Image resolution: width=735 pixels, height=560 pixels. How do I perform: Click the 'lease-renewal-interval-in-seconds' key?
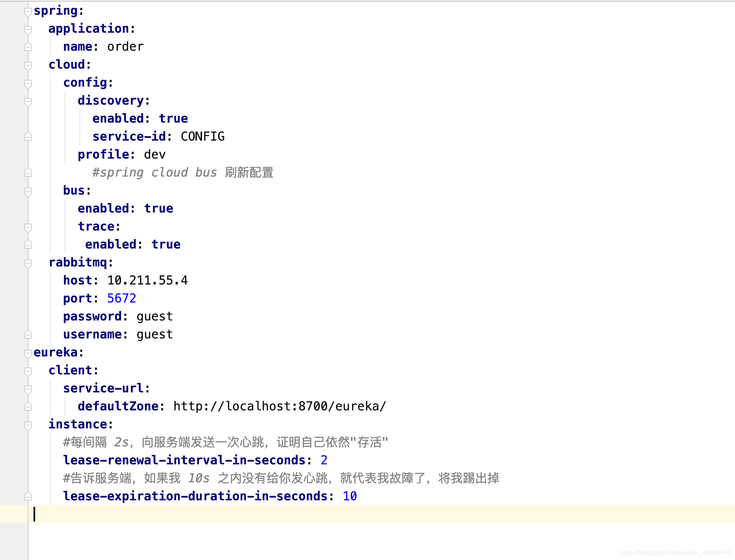pyautogui.click(x=184, y=460)
